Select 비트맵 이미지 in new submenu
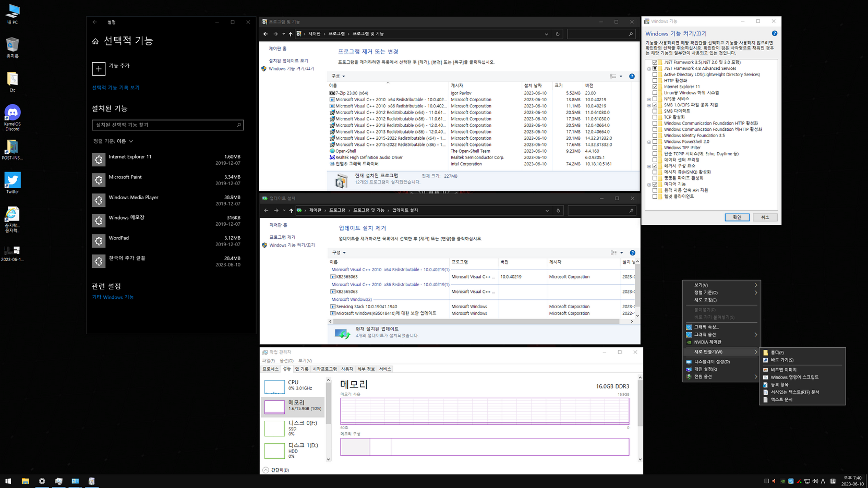 (802, 370)
